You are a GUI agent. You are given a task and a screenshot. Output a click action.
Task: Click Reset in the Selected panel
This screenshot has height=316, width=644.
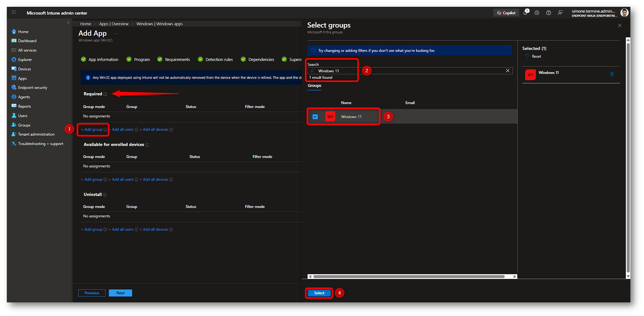coord(536,56)
